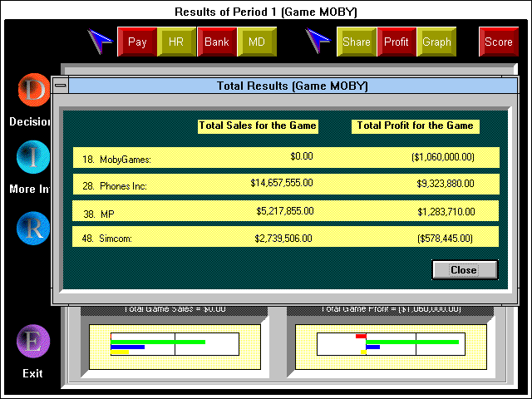Viewport: 532px width, 399px height.
Task: Click the 'Total Sales for the Game' header
Action: (258, 126)
